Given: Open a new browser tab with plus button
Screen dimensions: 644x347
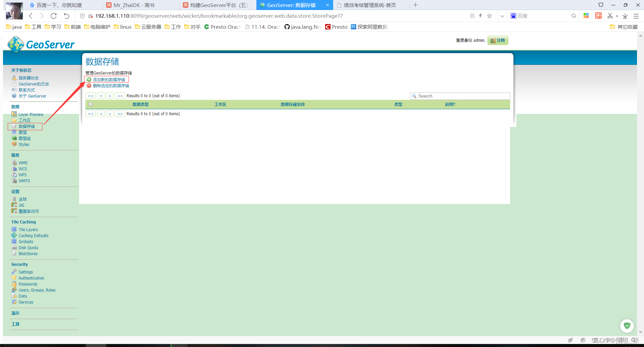Looking at the screenshot, I should 415,5.
